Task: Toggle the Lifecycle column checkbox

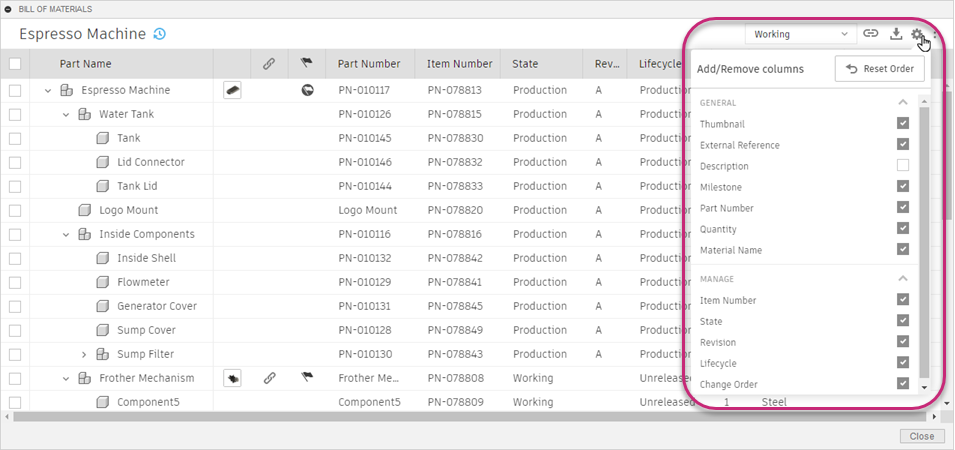Action: [903, 362]
